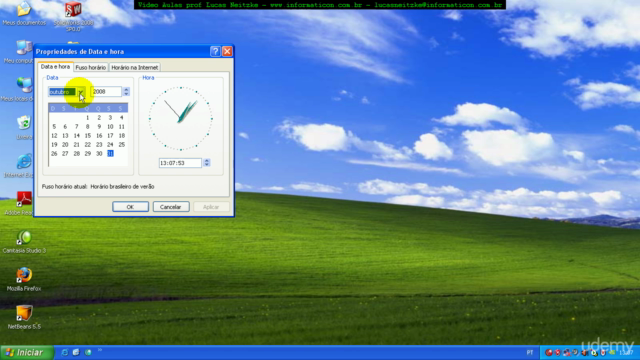The width and height of the screenshot is (640, 360).
Task: Decrease the year with down arrow
Action: [x=126, y=94]
